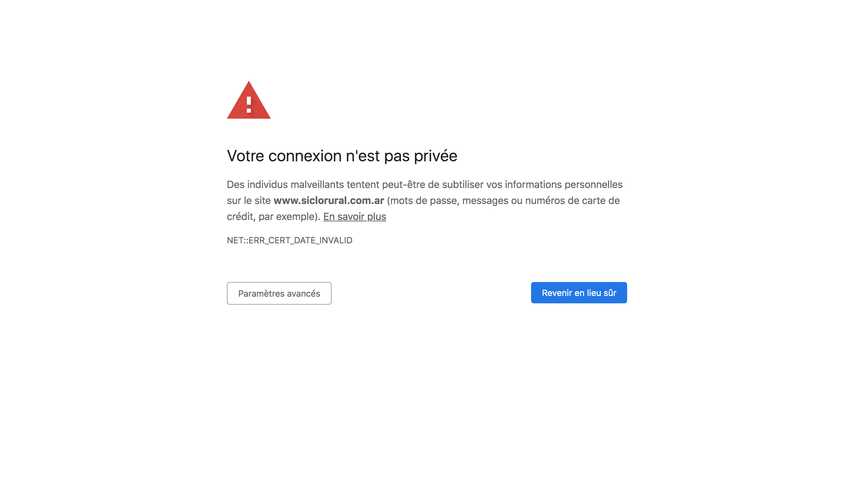
Task: Click 'Revenir en lieu sûr' button
Action: [x=579, y=293]
